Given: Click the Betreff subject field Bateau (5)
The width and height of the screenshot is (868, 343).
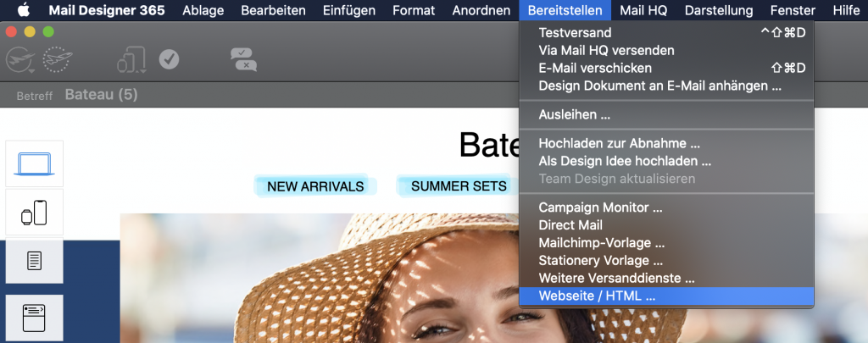Looking at the screenshot, I should [102, 95].
